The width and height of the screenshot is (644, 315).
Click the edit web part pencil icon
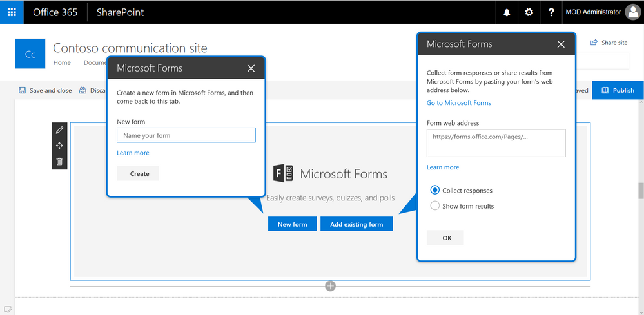point(59,130)
